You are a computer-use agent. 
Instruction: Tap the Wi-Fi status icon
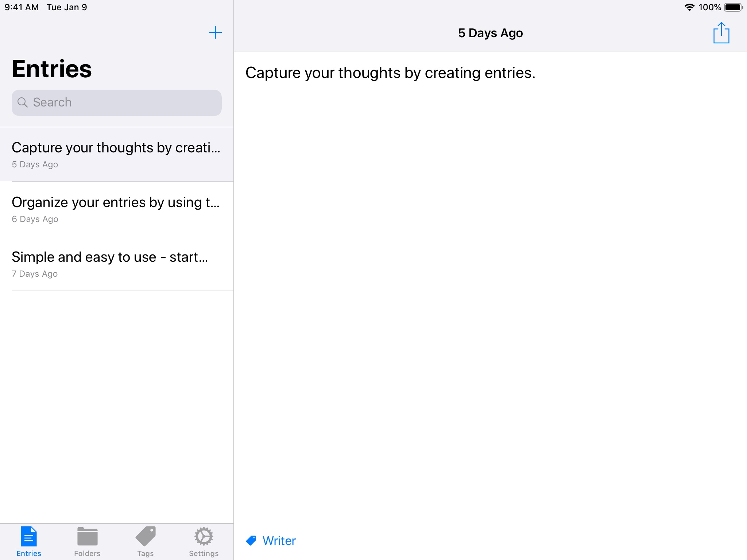(689, 7)
